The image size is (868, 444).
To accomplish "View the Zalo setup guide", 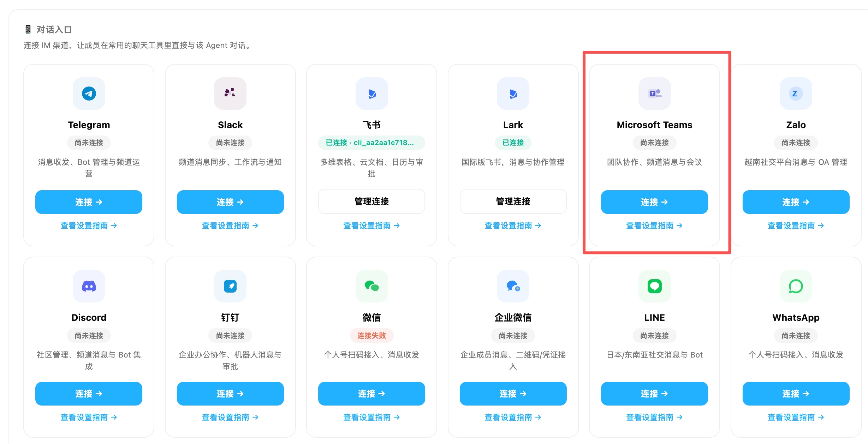I will pyautogui.click(x=796, y=226).
